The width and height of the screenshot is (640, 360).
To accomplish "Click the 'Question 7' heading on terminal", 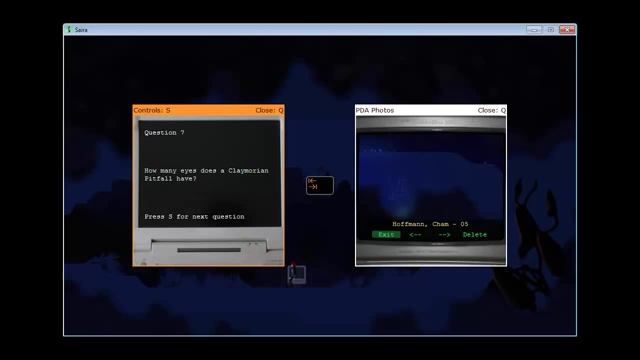I will pos(164,133).
